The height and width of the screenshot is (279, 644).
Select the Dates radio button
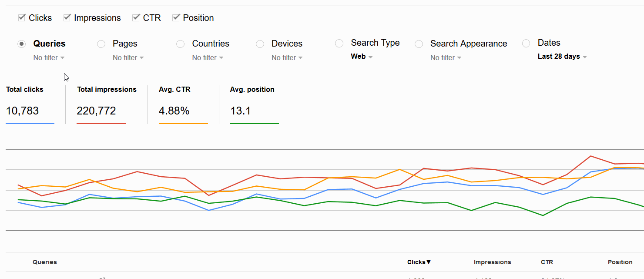click(x=526, y=43)
